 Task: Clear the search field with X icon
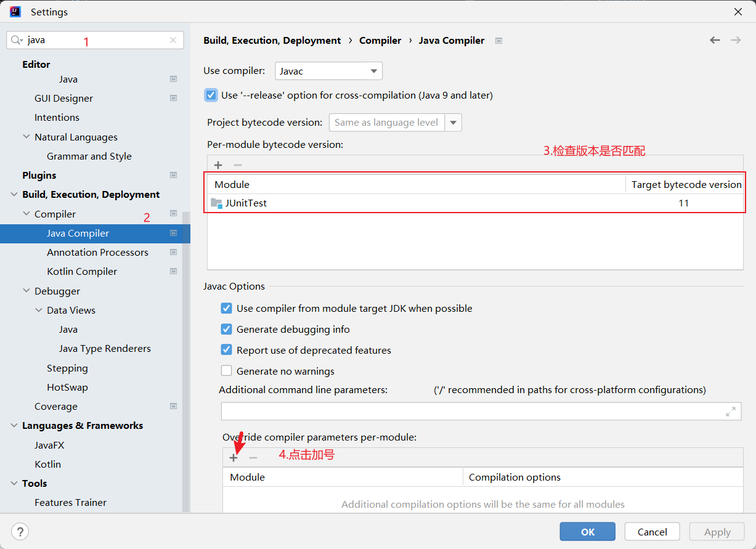173,40
